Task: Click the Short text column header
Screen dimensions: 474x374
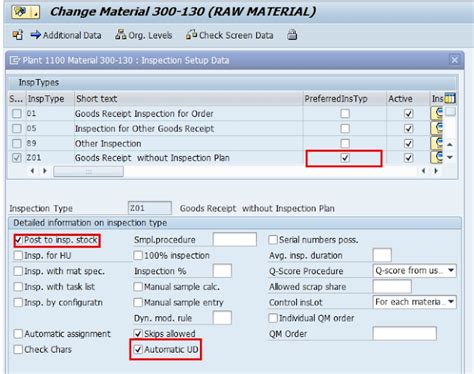Action: coord(189,99)
